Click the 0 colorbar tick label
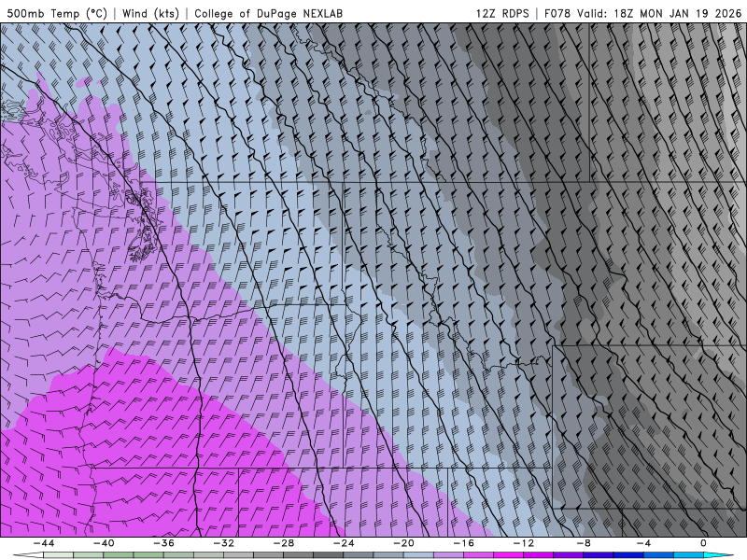Viewport: 747px width, 560px height. pos(704,543)
